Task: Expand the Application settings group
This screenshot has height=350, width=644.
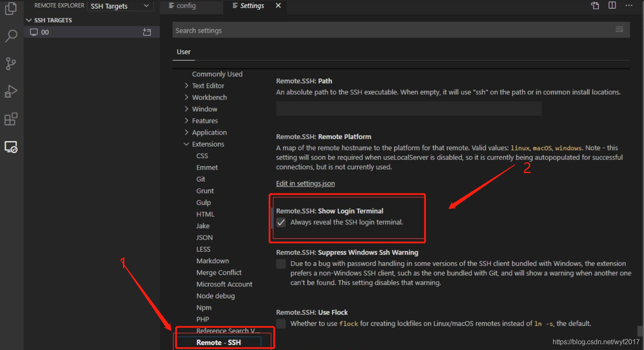Action: click(x=186, y=132)
